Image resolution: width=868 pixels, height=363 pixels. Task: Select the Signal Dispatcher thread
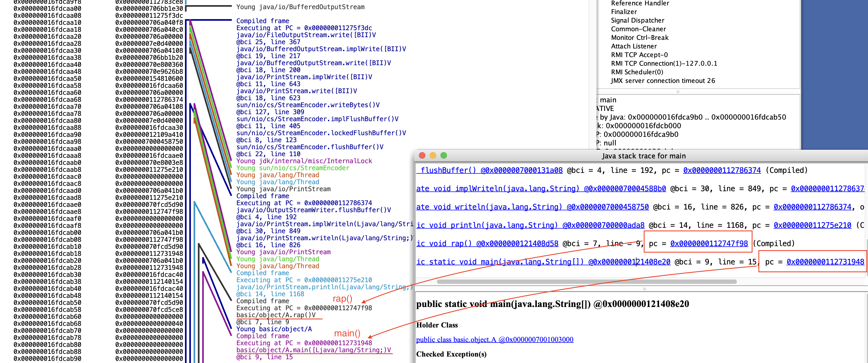(638, 20)
